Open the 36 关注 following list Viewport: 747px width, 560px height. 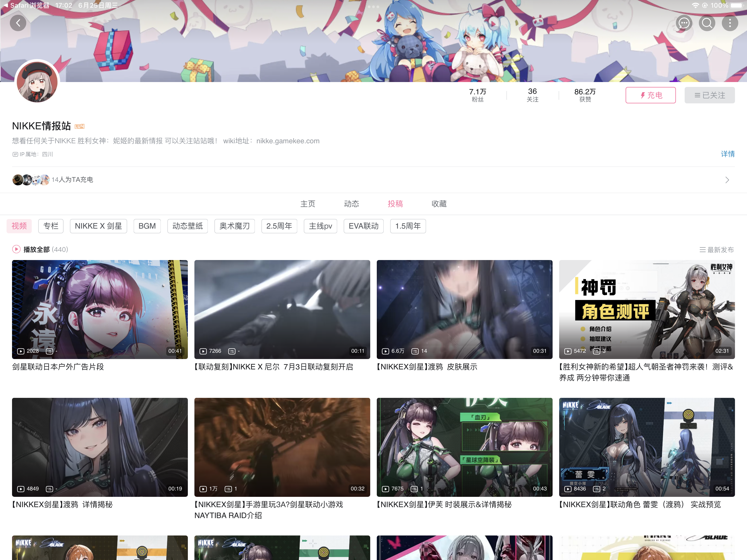tap(532, 95)
